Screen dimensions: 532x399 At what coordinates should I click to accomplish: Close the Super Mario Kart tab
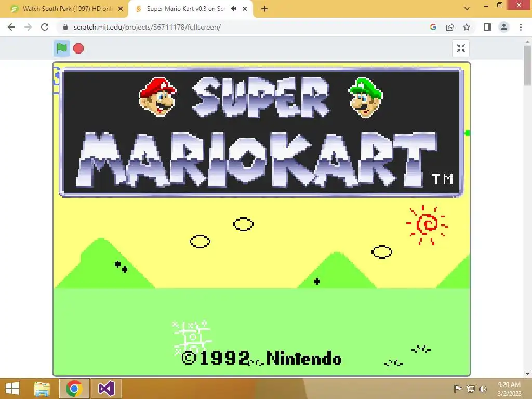(245, 9)
